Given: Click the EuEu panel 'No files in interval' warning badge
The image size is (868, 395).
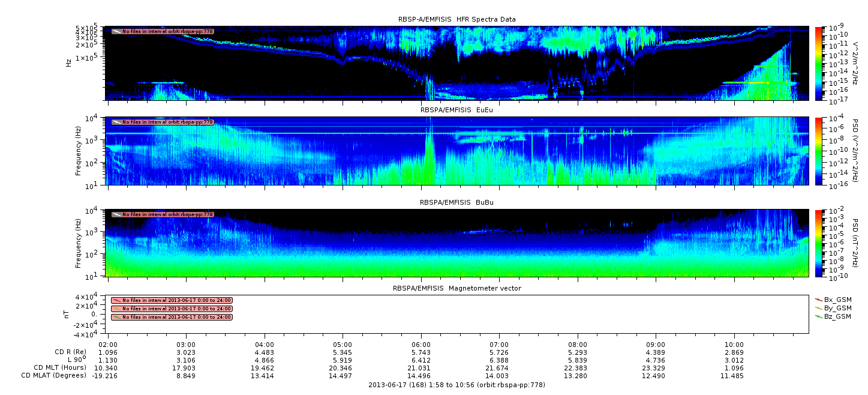Looking at the screenshot, I should coord(163,122).
